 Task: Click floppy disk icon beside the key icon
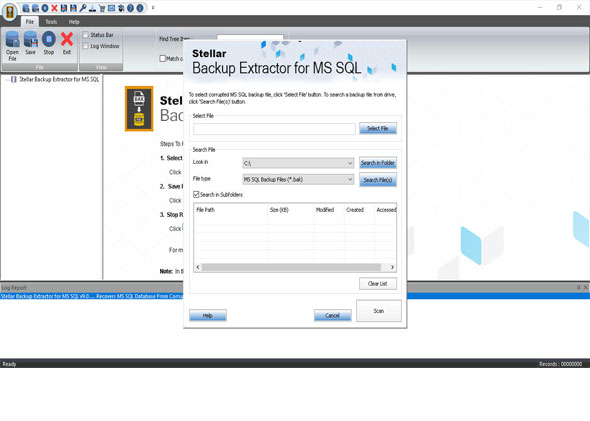click(x=73, y=8)
